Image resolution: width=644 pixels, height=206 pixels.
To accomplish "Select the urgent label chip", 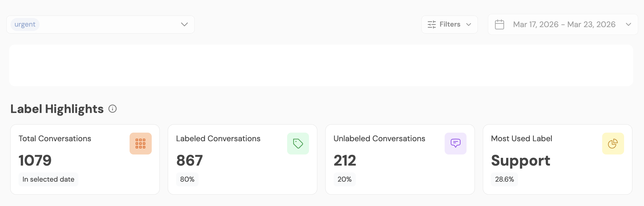I will tap(25, 24).
